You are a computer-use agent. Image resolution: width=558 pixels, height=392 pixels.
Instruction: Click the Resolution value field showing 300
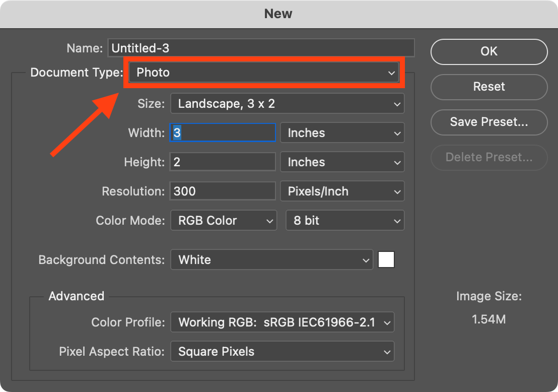(222, 191)
